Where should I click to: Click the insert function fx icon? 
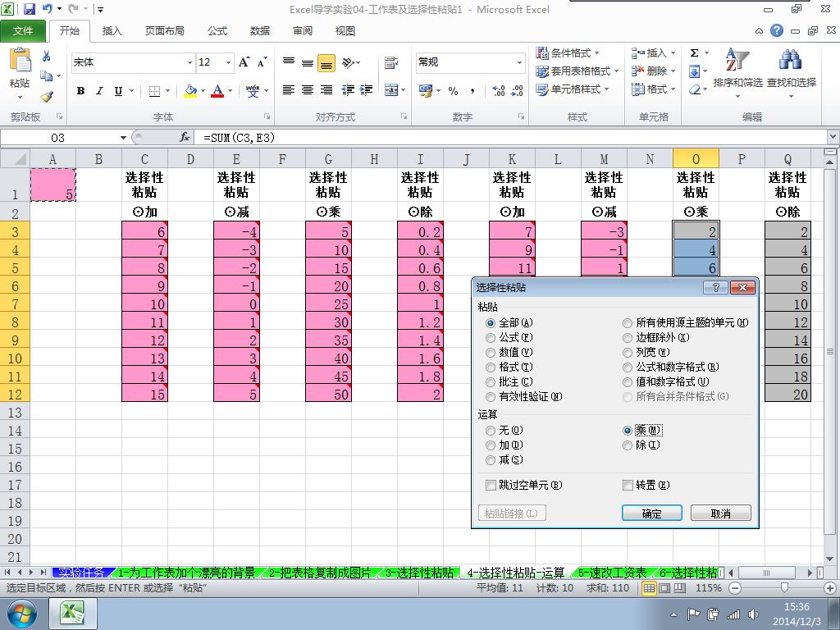[185, 138]
